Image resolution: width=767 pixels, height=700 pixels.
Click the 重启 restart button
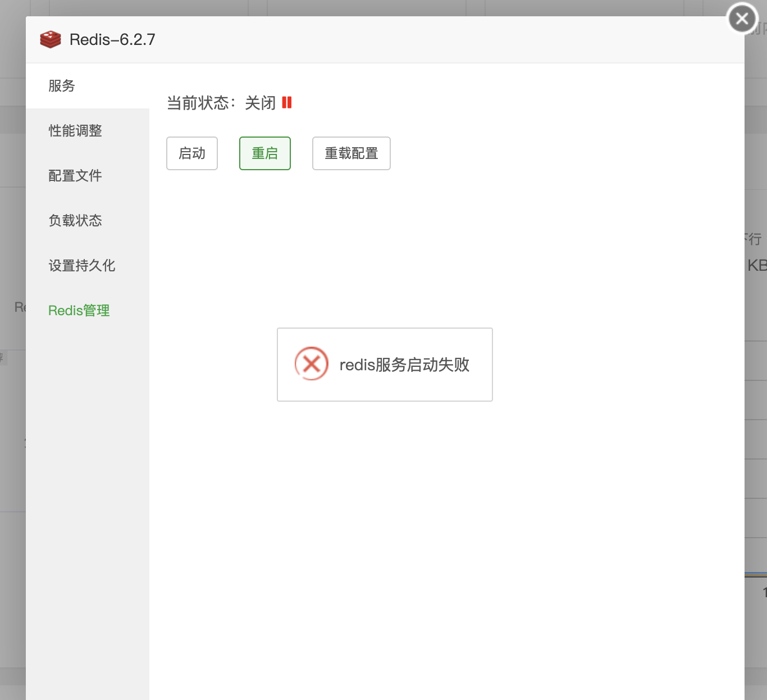265,153
